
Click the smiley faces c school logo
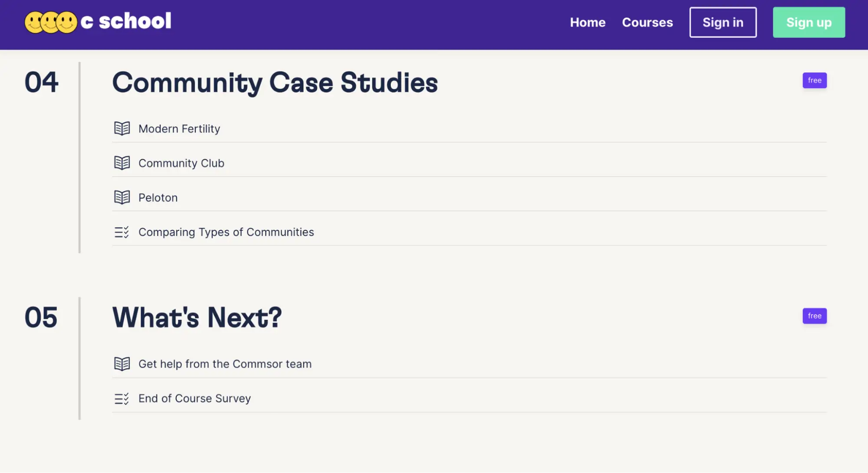pyautogui.click(x=98, y=22)
